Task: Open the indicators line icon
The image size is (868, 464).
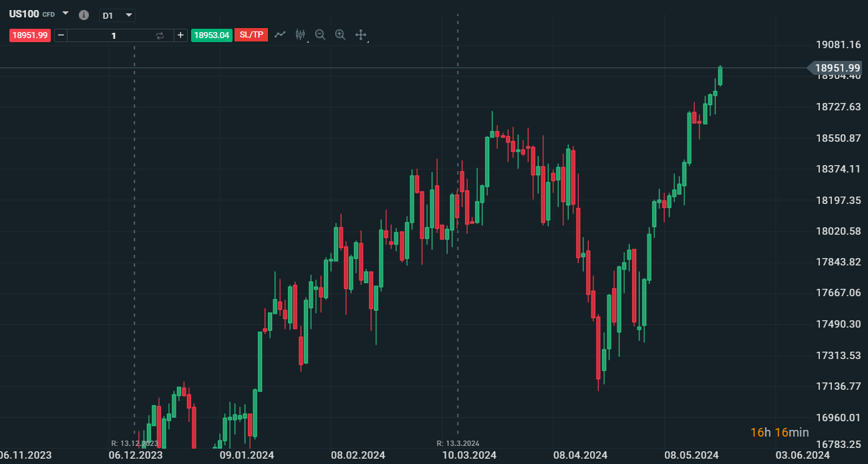Action: [x=280, y=35]
